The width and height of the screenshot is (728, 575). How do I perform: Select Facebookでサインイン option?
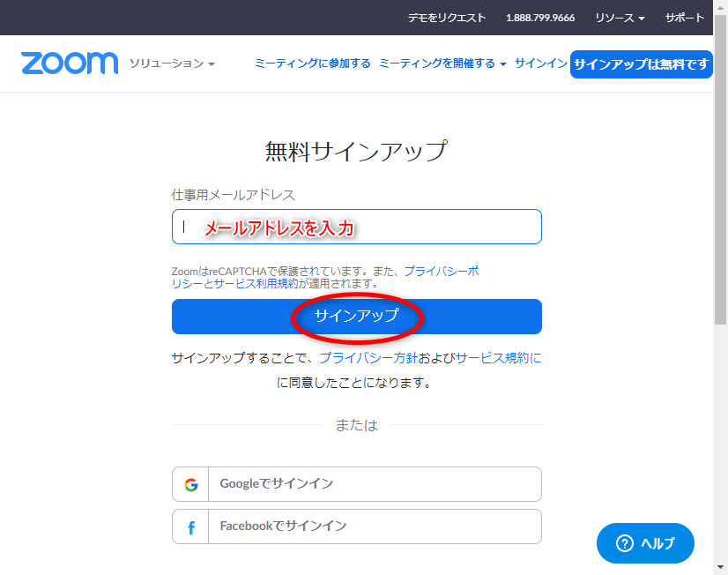pos(357,526)
